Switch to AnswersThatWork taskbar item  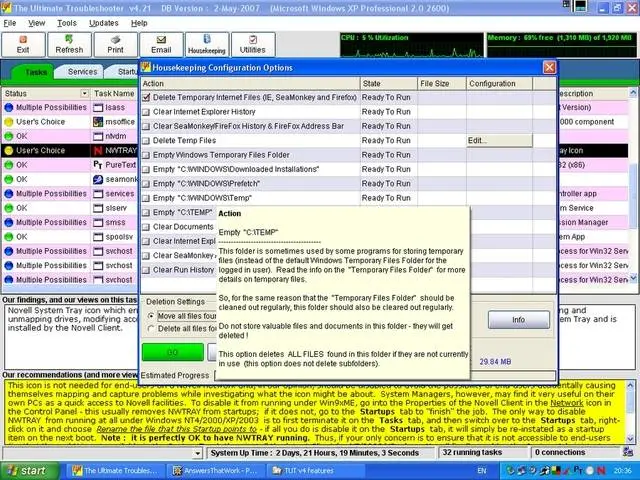point(216,471)
